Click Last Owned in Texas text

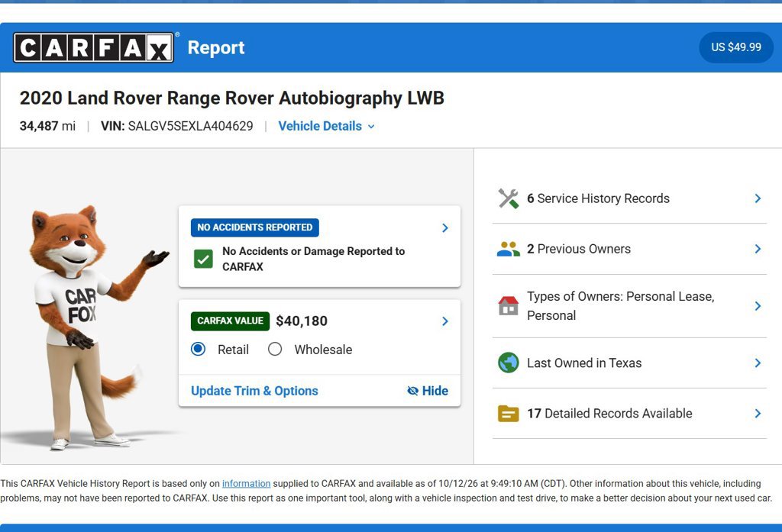coord(584,363)
